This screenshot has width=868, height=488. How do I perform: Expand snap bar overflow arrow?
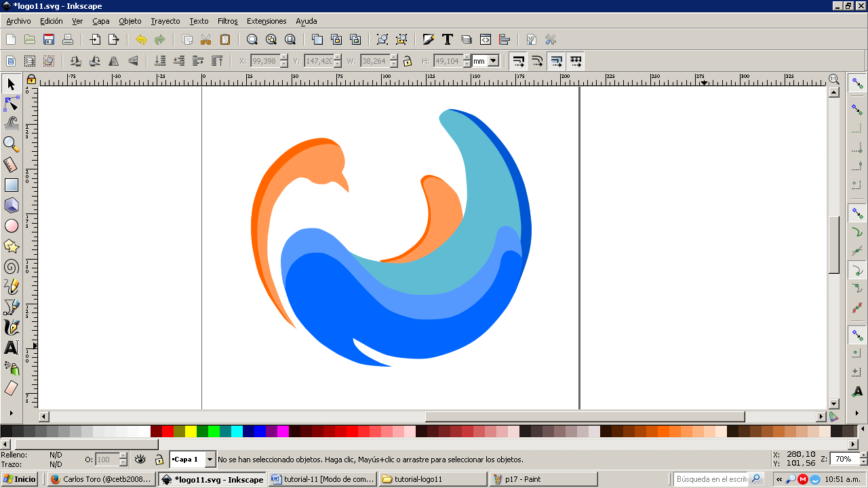(x=858, y=412)
